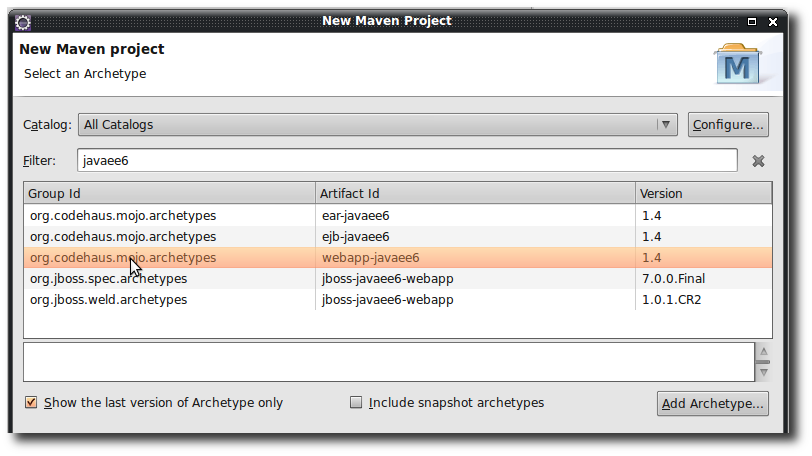812x456 pixels.
Task: Click inside the archetype description text area
Action: click(x=389, y=362)
